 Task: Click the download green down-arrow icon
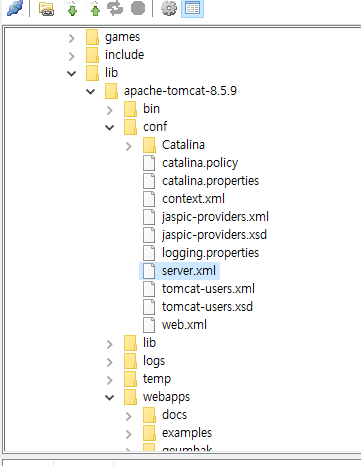[72, 9]
